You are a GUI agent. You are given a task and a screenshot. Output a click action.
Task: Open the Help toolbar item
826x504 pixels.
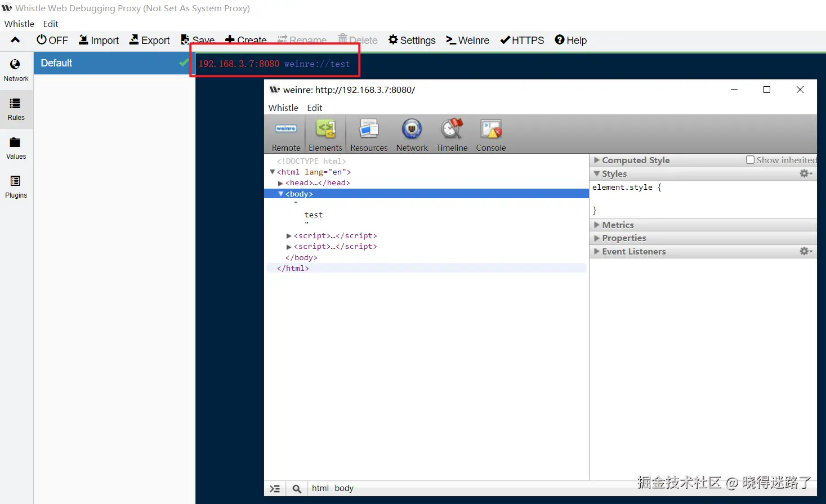(x=571, y=40)
